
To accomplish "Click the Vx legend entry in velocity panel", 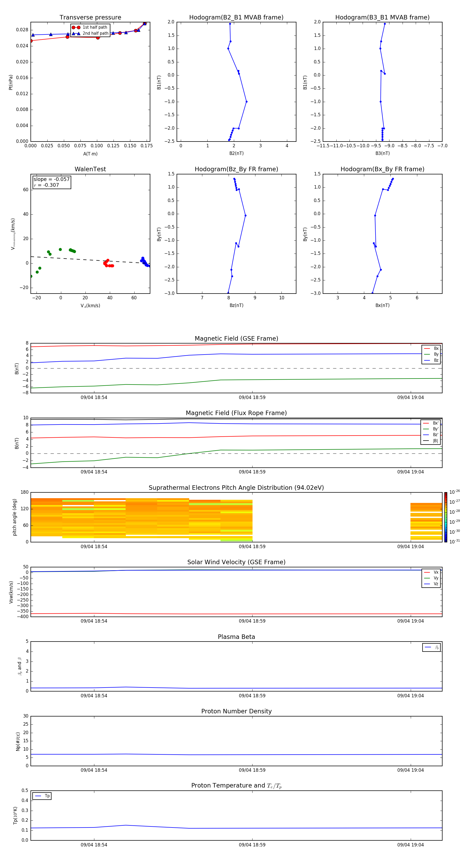I will [431, 572].
